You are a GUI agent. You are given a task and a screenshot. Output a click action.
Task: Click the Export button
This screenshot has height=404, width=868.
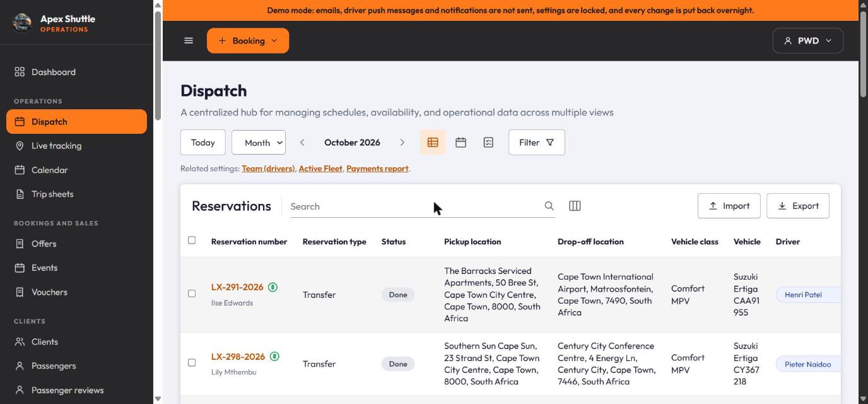(x=798, y=206)
